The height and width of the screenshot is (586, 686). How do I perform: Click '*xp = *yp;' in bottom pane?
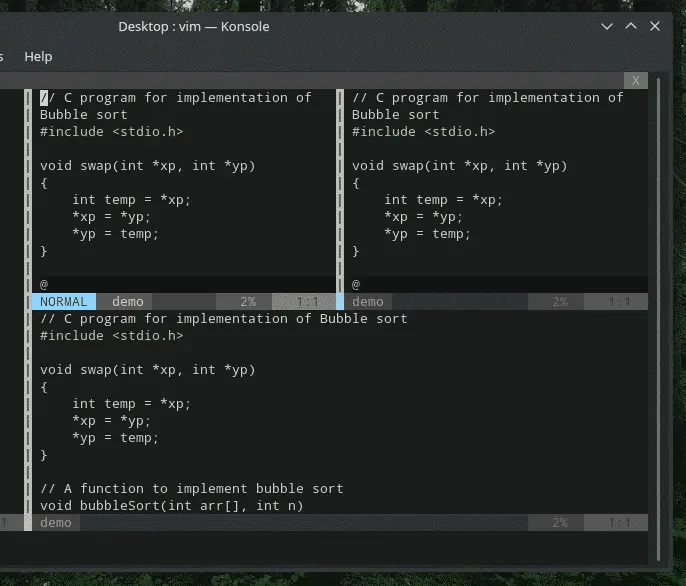pos(112,421)
